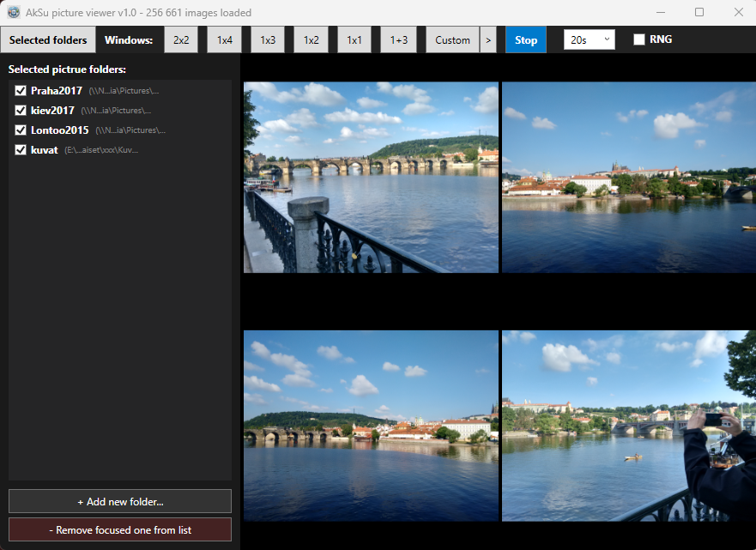Apply the 1+3 window layout

pos(399,40)
